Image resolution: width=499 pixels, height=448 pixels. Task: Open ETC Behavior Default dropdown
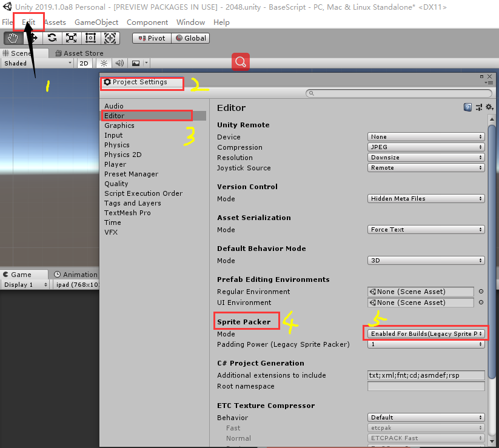[x=426, y=417]
